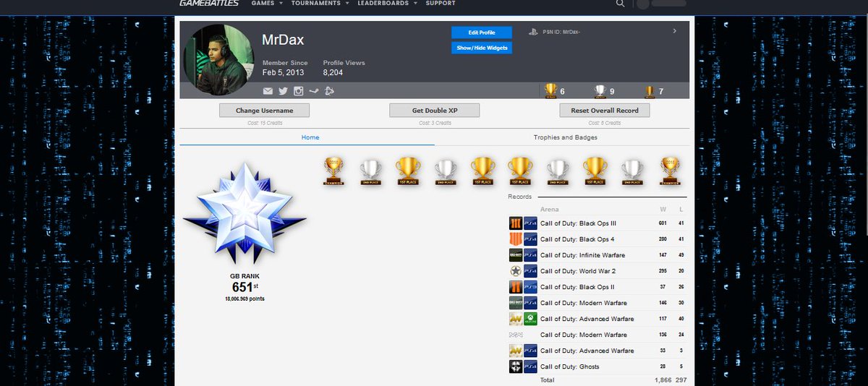The image size is (868, 386).
Task: Click the gold trophy counter showing 6
Action: tap(555, 91)
